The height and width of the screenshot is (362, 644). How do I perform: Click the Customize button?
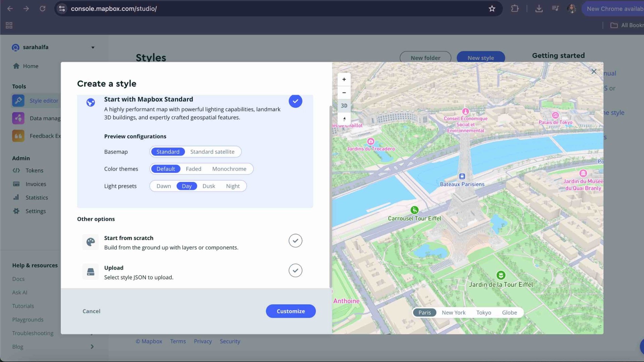pyautogui.click(x=290, y=311)
